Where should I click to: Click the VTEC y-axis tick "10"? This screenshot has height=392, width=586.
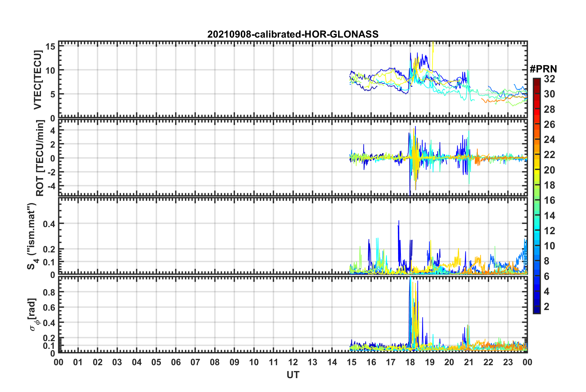click(51, 70)
